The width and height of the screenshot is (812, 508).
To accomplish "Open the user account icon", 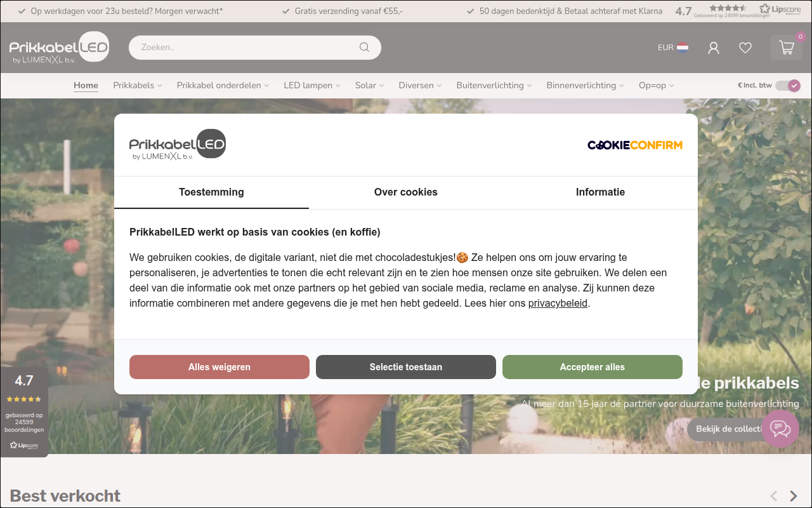I will pyautogui.click(x=714, y=48).
